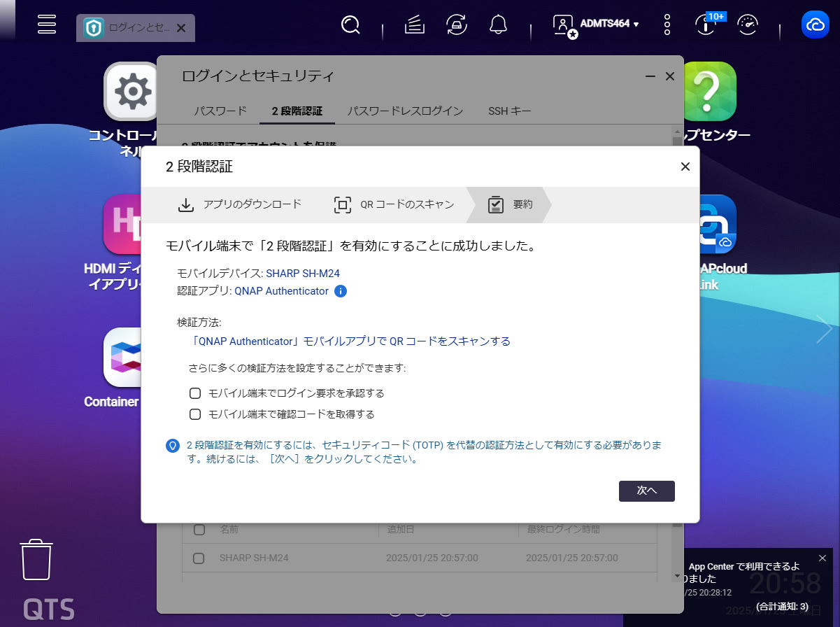Image resolution: width=840 pixels, height=627 pixels.
Task: Expand the ADMTS464 user dropdown
Action: point(636,24)
